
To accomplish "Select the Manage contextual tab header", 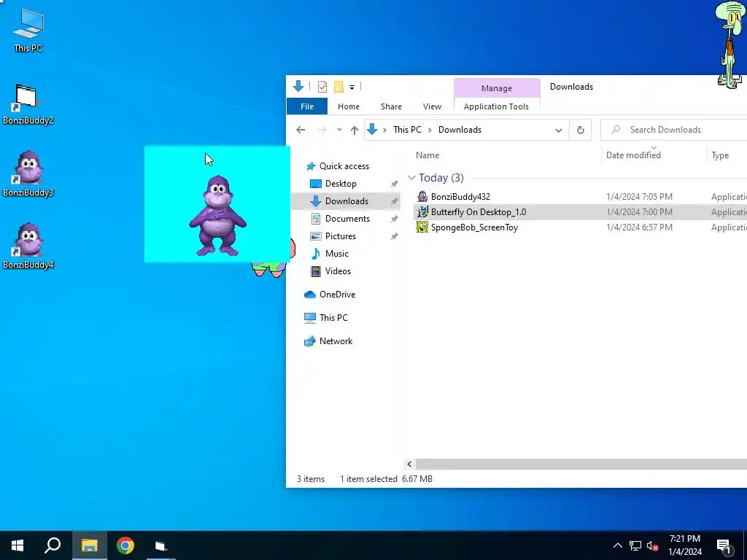I will 496,88.
